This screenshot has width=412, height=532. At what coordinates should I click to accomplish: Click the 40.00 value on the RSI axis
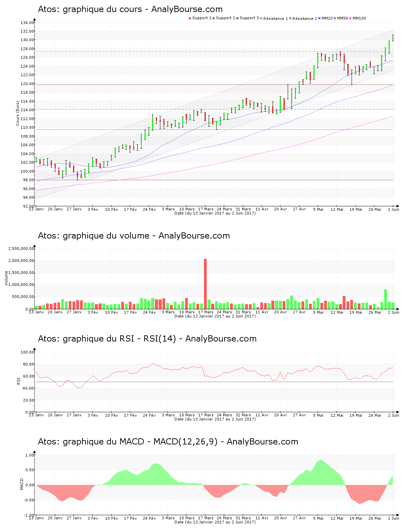point(28,388)
